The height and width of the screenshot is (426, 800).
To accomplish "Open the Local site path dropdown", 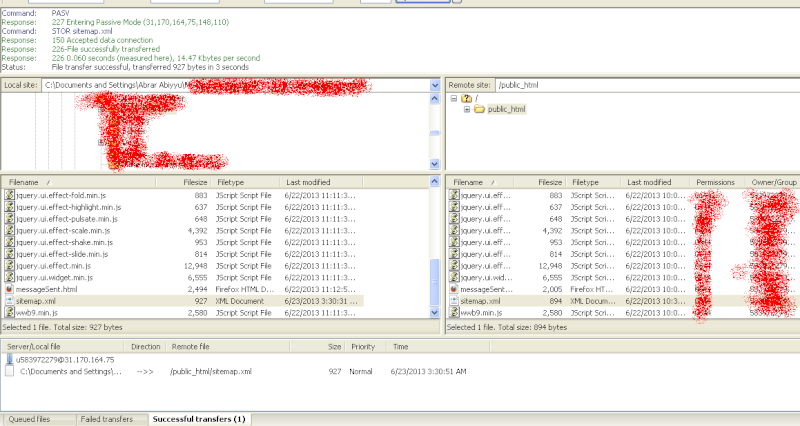I will 435,85.
